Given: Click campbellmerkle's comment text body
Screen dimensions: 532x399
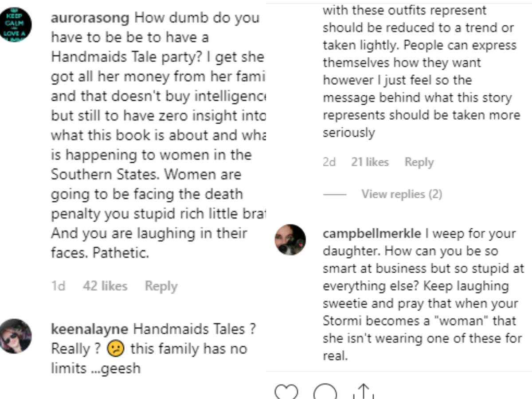Looking at the screenshot, I should pyautogui.click(x=423, y=294).
